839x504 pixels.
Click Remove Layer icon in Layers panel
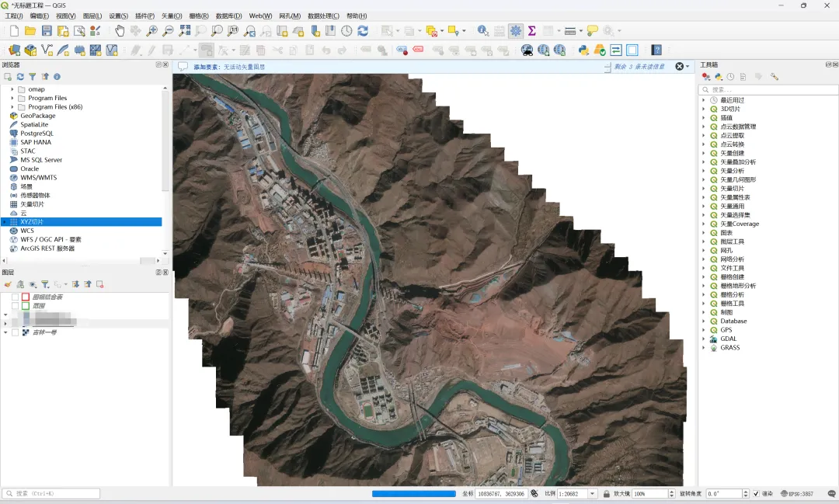99,285
